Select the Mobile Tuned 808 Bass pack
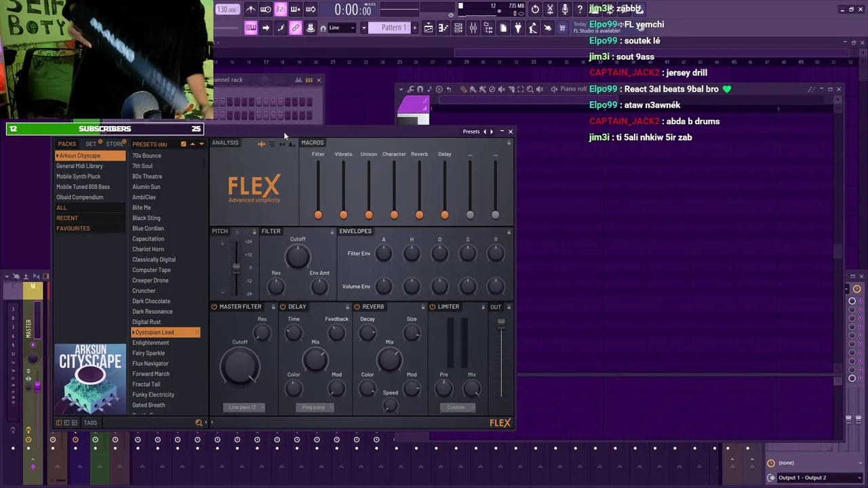 coord(83,187)
